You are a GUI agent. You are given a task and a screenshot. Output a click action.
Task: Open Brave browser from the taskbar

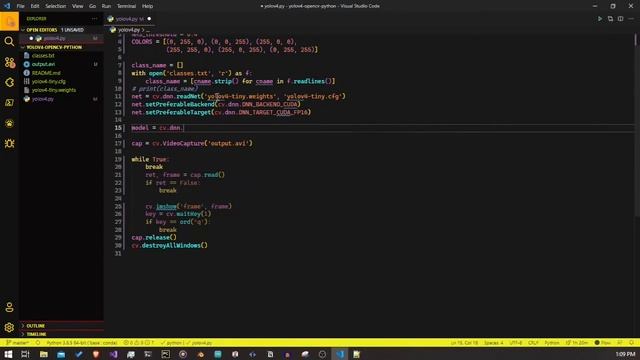(x=96, y=354)
